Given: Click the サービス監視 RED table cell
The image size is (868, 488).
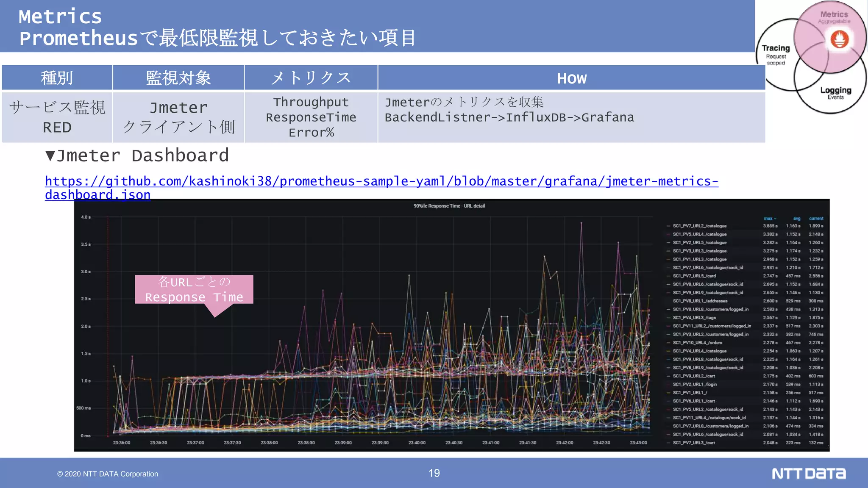Looking at the screenshot, I should pyautogui.click(x=57, y=117).
